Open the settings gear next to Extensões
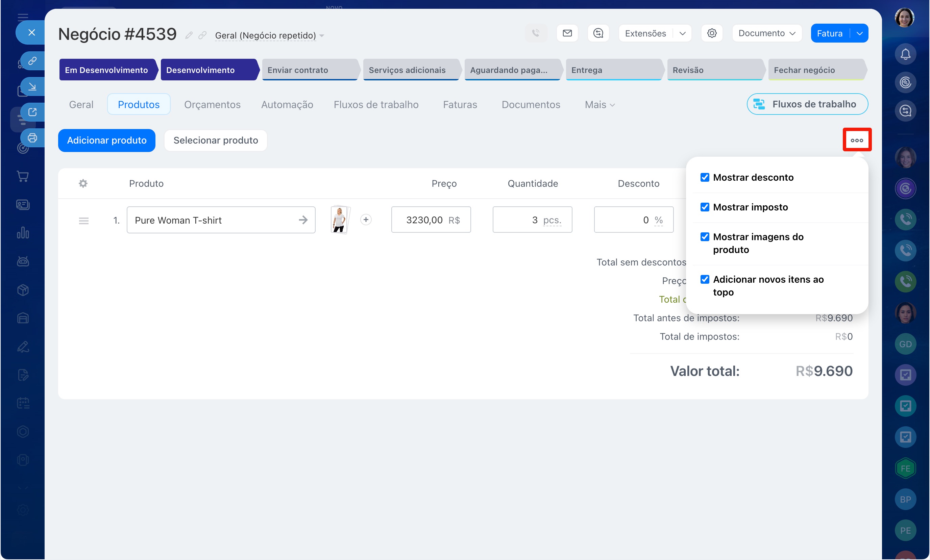 (711, 33)
